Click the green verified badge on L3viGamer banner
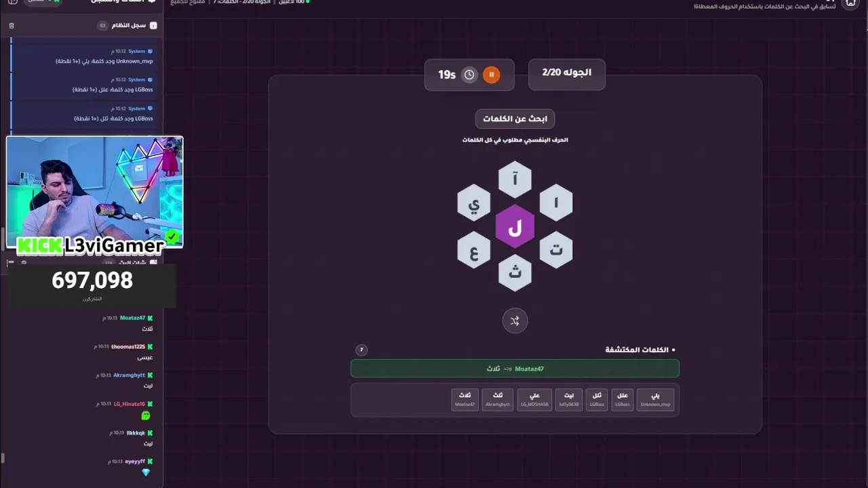This screenshot has width=868, height=488. (x=172, y=237)
